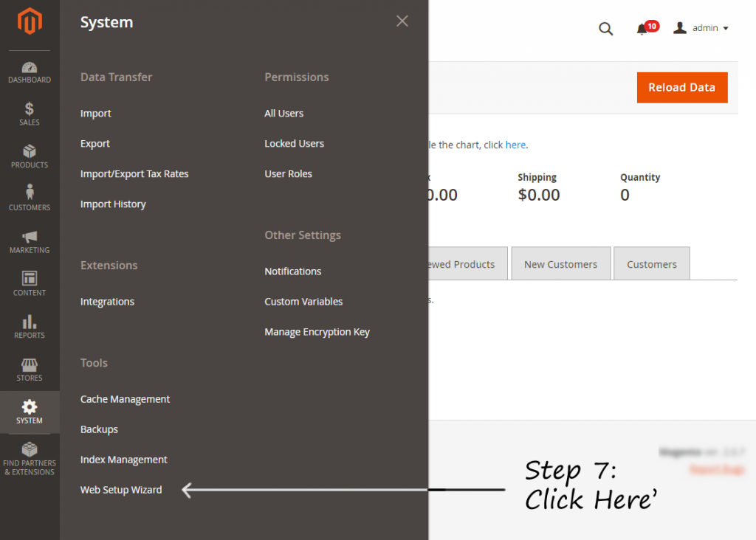The height and width of the screenshot is (540, 756).
Task: Open Find Partners & Extensions
Action: [x=30, y=460]
